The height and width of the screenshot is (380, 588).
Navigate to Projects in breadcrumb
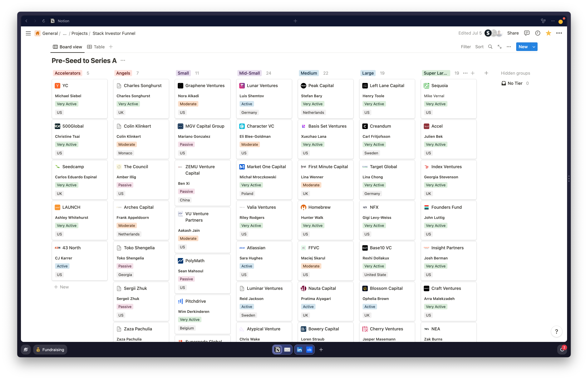point(79,33)
